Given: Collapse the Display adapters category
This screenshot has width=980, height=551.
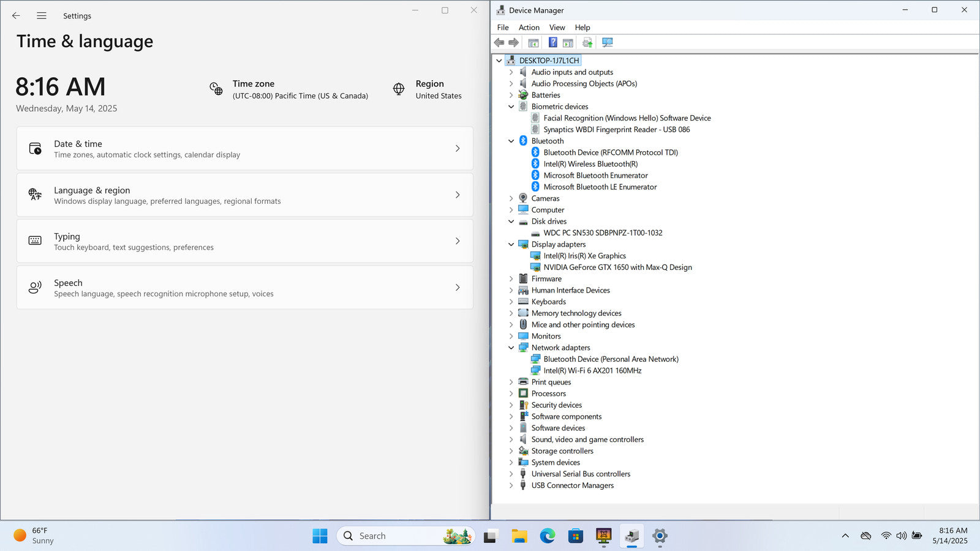Looking at the screenshot, I should click(511, 244).
